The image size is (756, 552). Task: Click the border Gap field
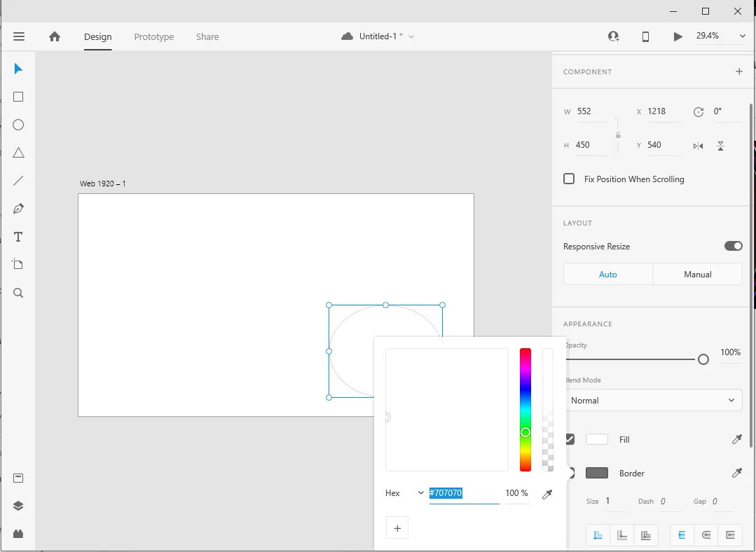722,502
